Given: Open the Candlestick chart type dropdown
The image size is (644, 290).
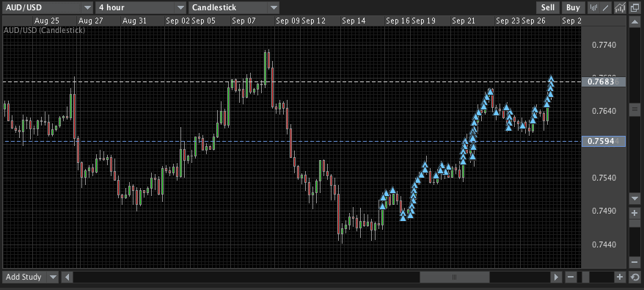Looking at the screenshot, I should (x=234, y=7).
